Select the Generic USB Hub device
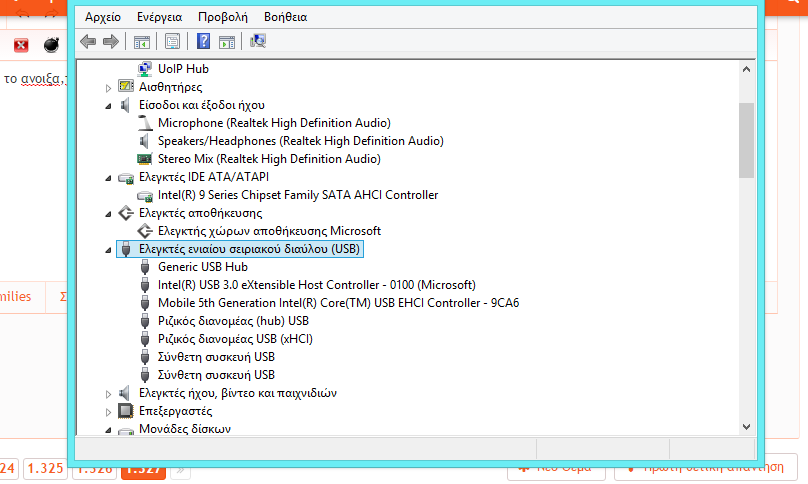The image size is (808, 484). (x=202, y=267)
